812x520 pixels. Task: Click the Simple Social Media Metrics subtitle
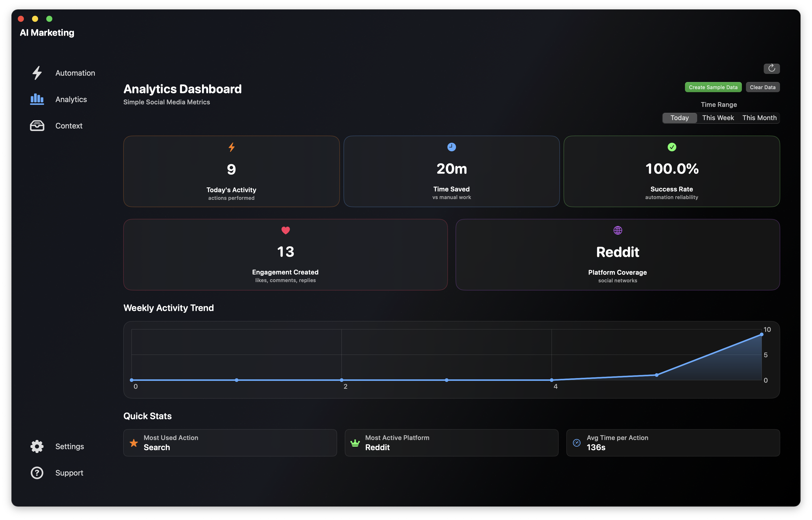click(166, 102)
